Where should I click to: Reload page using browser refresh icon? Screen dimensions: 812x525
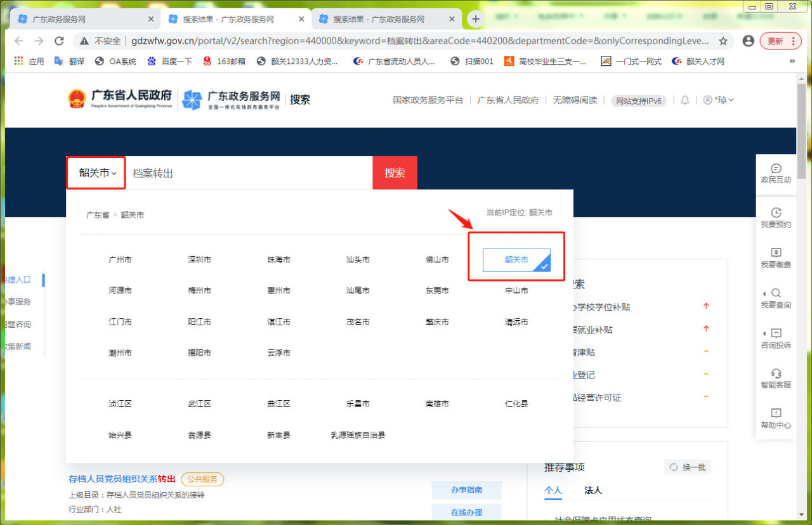tap(59, 41)
